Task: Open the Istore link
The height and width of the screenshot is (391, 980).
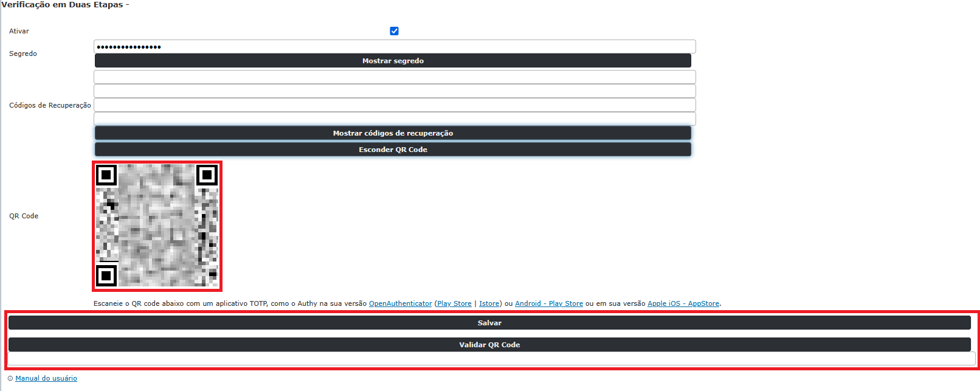Action: pyautogui.click(x=489, y=303)
